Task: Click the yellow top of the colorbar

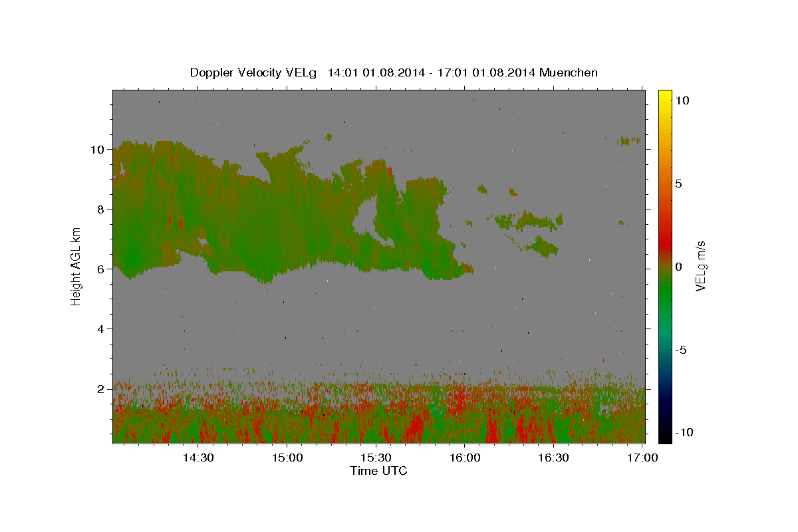Action: [x=664, y=96]
